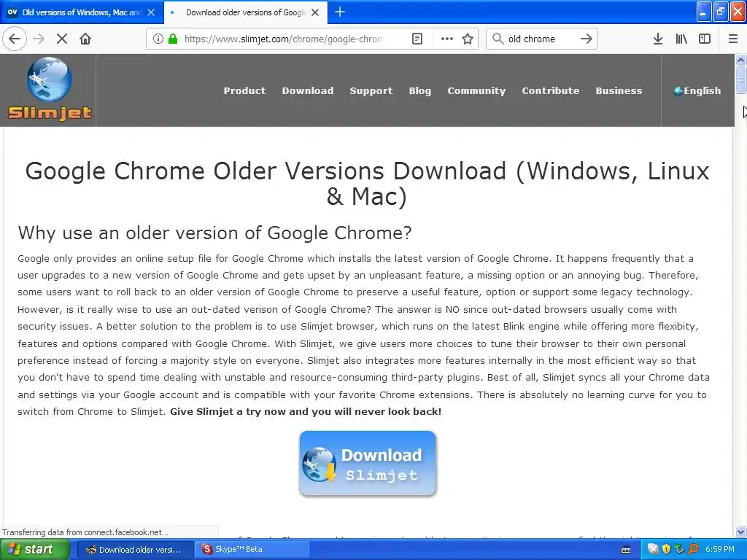This screenshot has width=747, height=560.
Task: Open the Community navigation item
Action: [476, 90]
